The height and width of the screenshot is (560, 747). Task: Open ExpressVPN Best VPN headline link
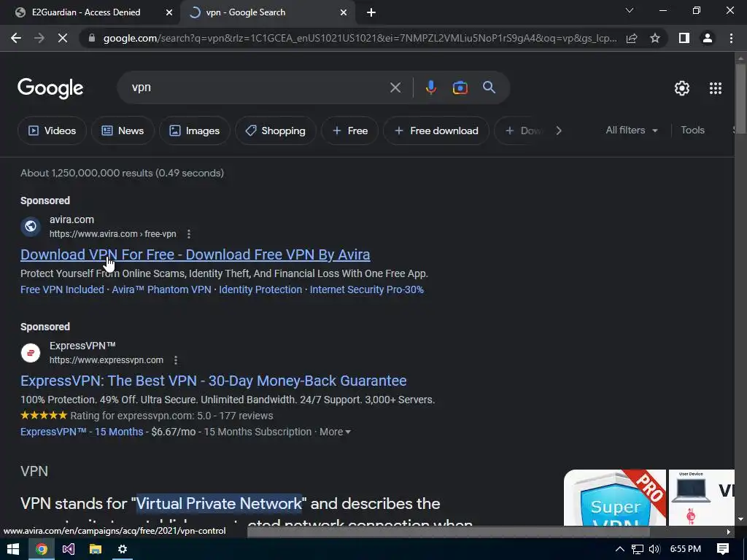point(214,381)
